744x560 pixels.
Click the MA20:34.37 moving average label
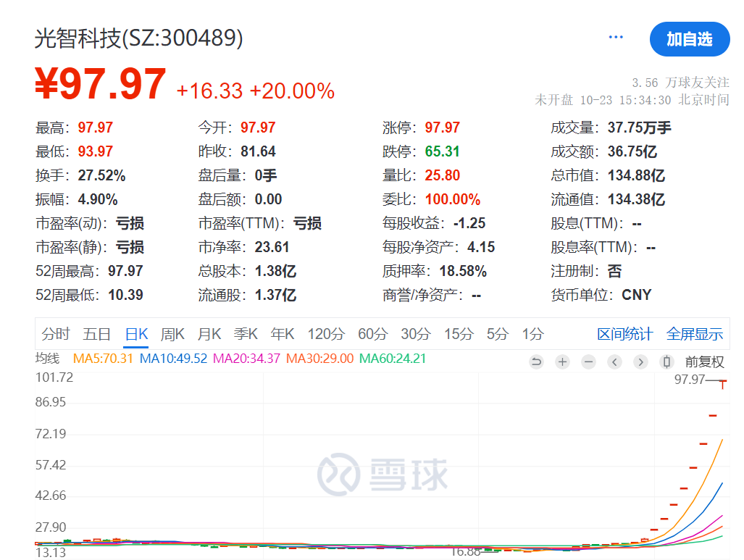click(247, 359)
